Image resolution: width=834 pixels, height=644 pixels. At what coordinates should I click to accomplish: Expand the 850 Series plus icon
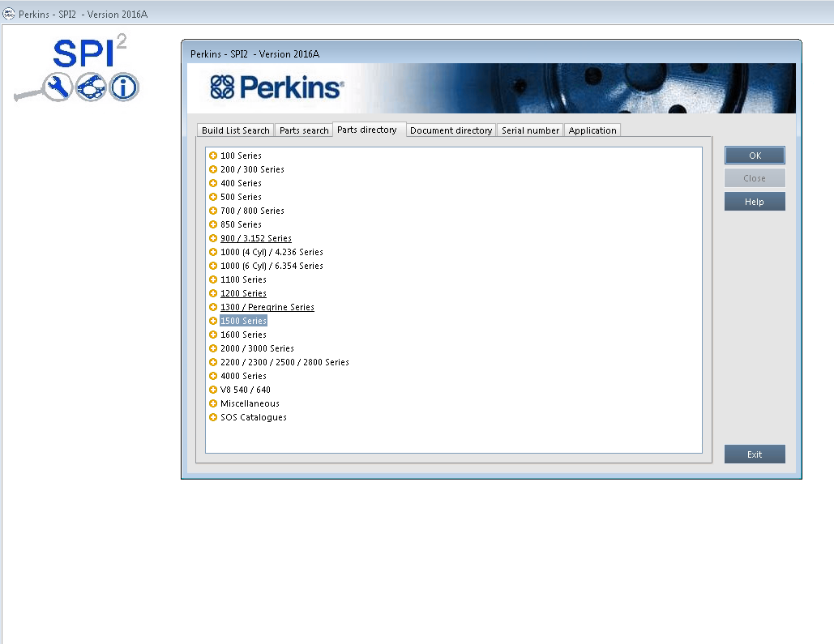pos(213,224)
